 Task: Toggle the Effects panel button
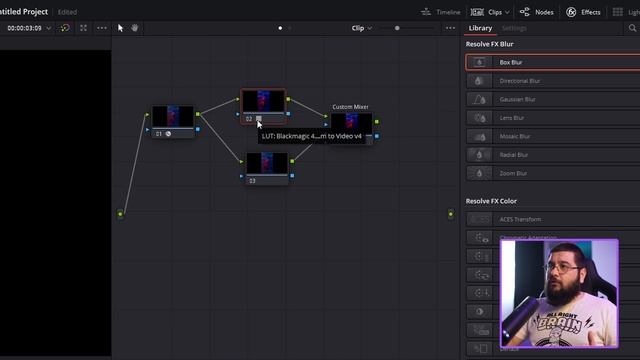pos(583,12)
